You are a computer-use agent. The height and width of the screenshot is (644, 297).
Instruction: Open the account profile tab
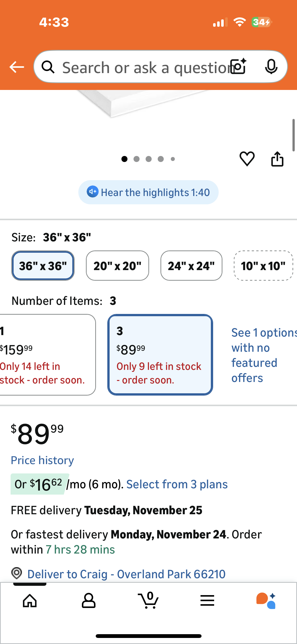pos(89,601)
